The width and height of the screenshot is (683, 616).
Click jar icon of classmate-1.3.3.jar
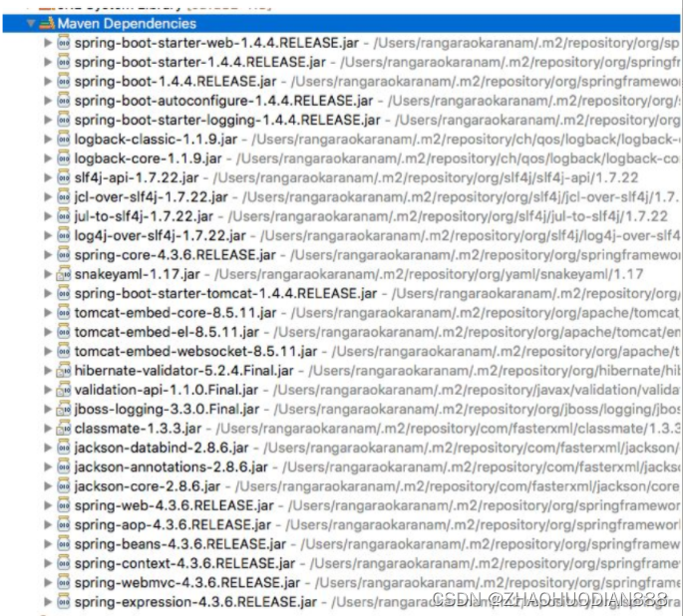click(x=64, y=429)
